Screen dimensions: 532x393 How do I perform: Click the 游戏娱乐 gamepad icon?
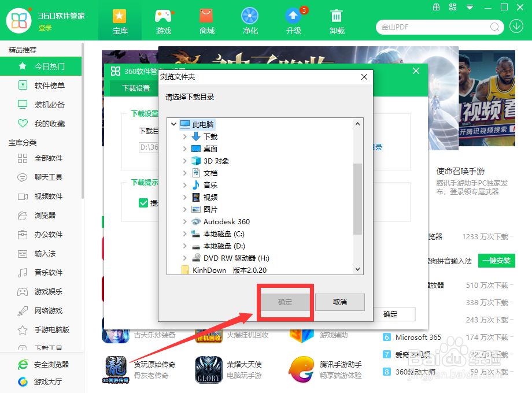click(x=23, y=292)
